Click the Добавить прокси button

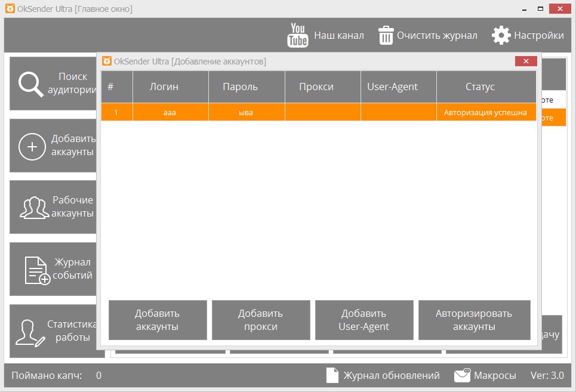click(261, 320)
